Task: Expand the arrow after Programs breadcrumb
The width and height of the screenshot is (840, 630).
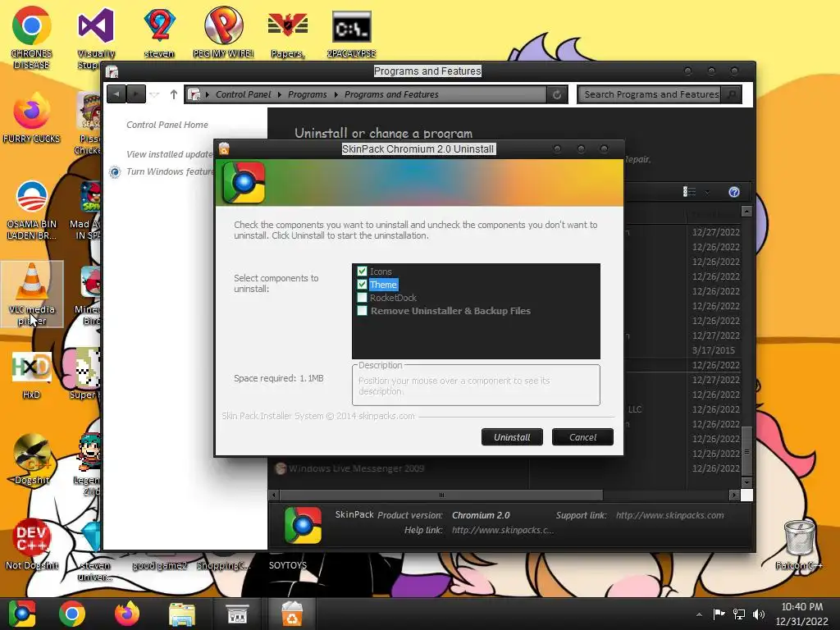Action: (x=336, y=94)
